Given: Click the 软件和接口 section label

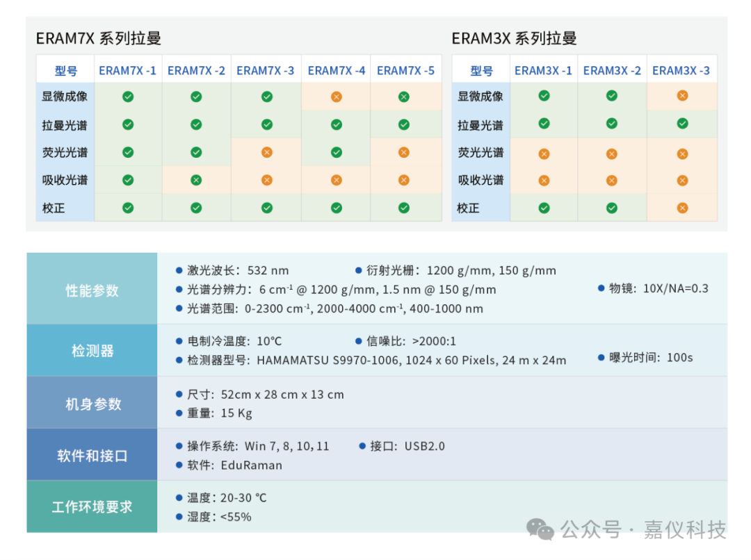Looking at the screenshot, I should click(92, 456).
